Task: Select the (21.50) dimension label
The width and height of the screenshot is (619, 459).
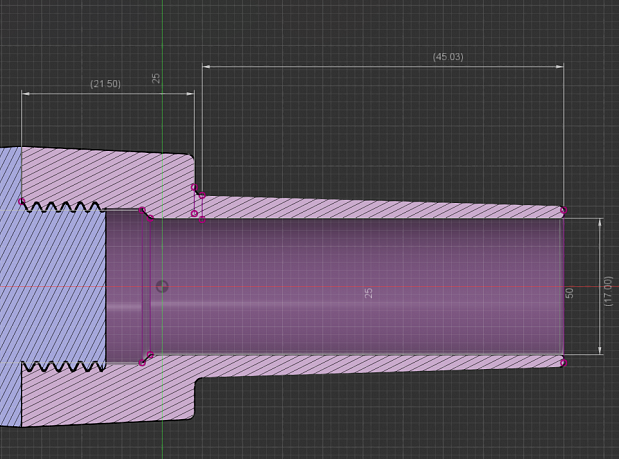Action: [105, 84]
